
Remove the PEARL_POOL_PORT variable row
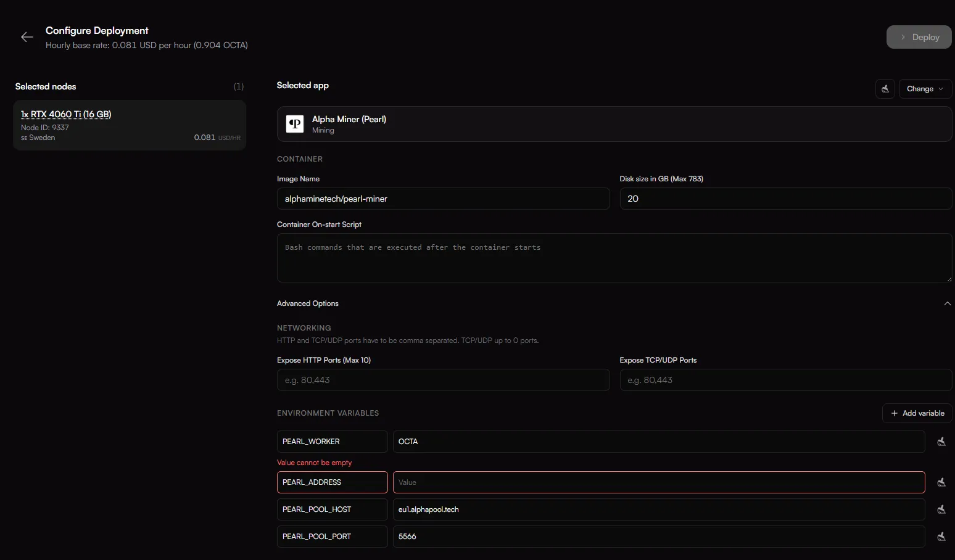click(x=941, y=537)
